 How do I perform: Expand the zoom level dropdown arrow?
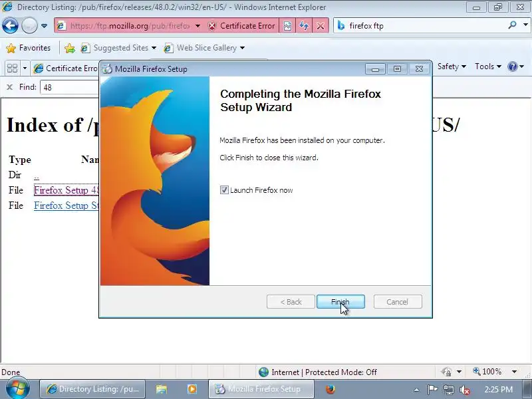click(x=514, y=372)
